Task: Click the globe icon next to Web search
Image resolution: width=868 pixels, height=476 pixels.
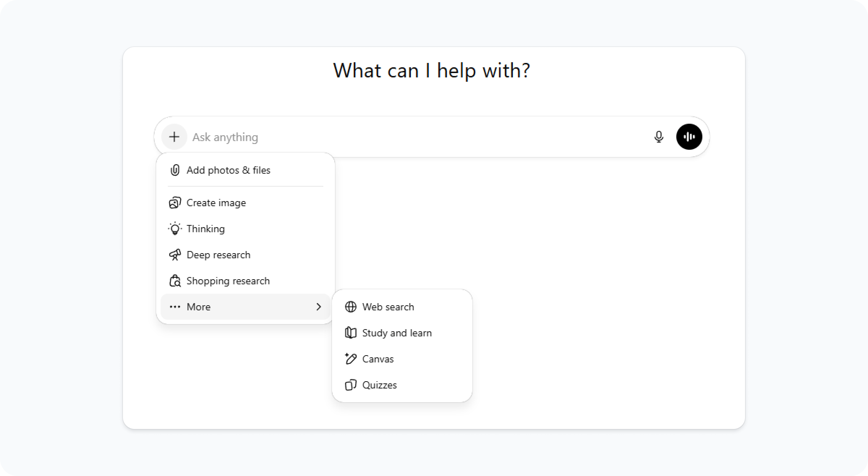Action: [350, 307]
